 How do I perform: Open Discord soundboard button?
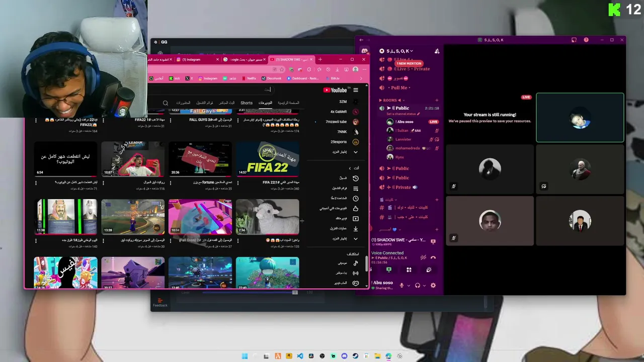click(429, 270)
